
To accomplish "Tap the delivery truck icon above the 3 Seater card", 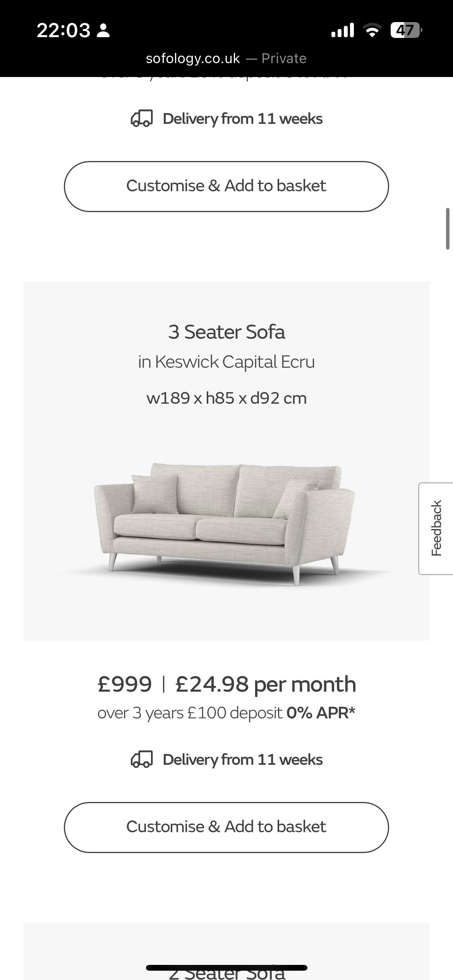I will 141,118.
